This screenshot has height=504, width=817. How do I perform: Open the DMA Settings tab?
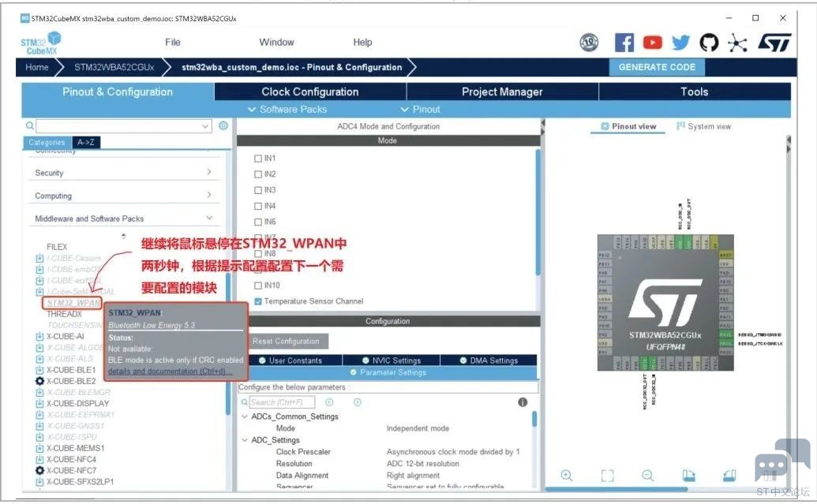pos(489,360)
